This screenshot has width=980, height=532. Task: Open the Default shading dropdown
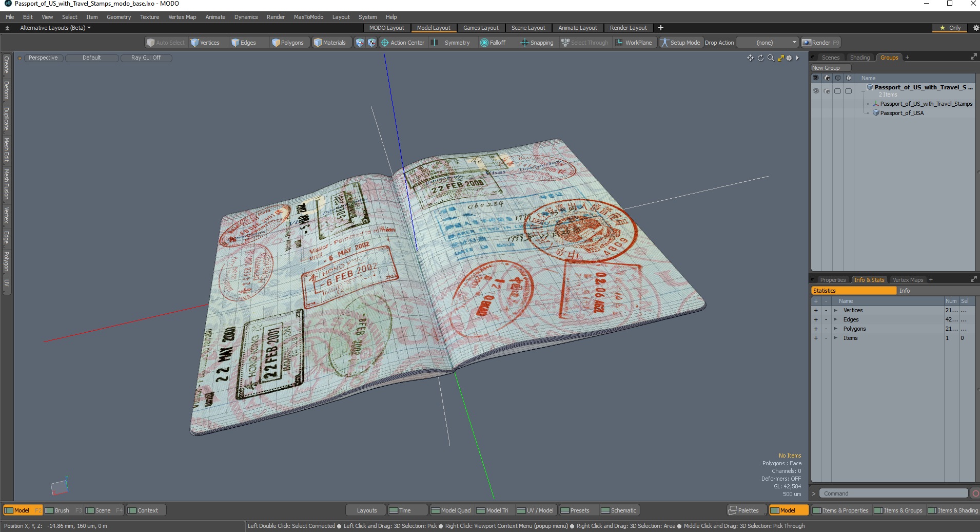pyautogui.click(x=91, y=58)
